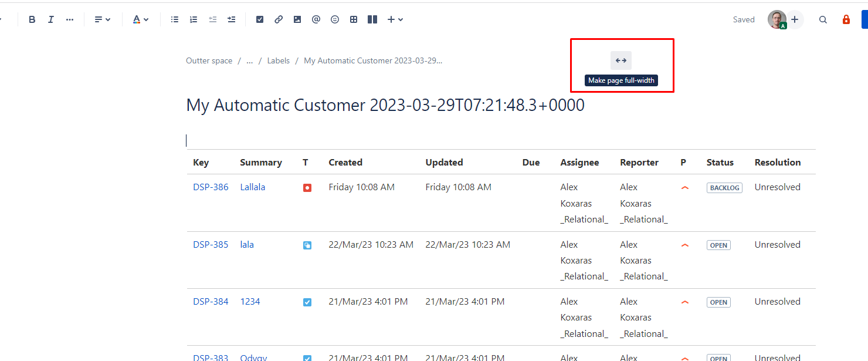Show more formatting options via ellipsis
Image resolution: width=868 pixels, height=361 pixels.
pyautogui.click(x=70, y=19)
